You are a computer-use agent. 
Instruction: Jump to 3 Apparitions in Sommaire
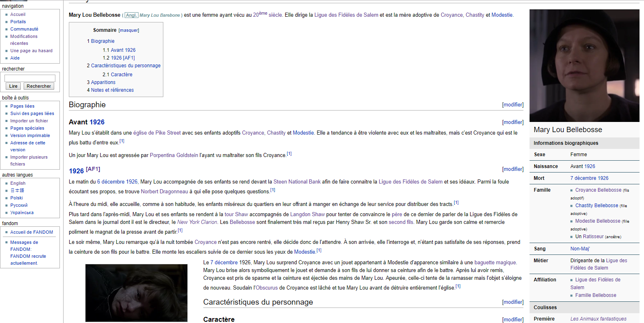101,82
